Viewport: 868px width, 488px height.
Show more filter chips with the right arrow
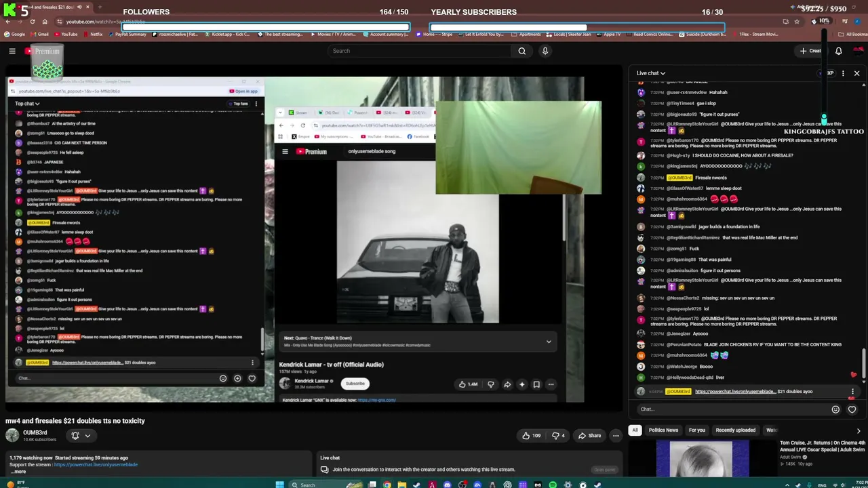tap(859, 430)
